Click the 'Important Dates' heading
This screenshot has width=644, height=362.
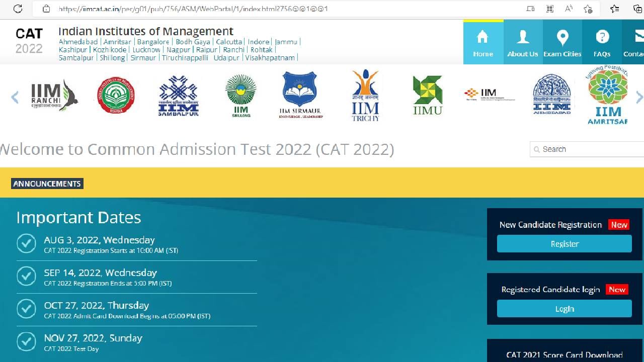[x=78, y=217]
